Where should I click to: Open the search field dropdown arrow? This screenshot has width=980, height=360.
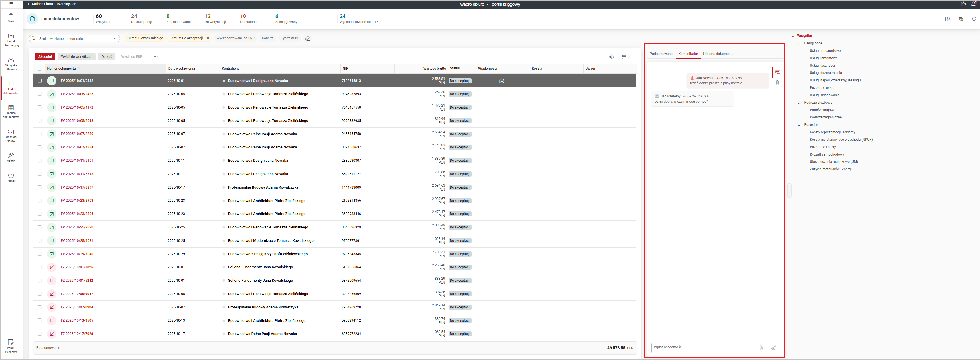pos(115,38)
